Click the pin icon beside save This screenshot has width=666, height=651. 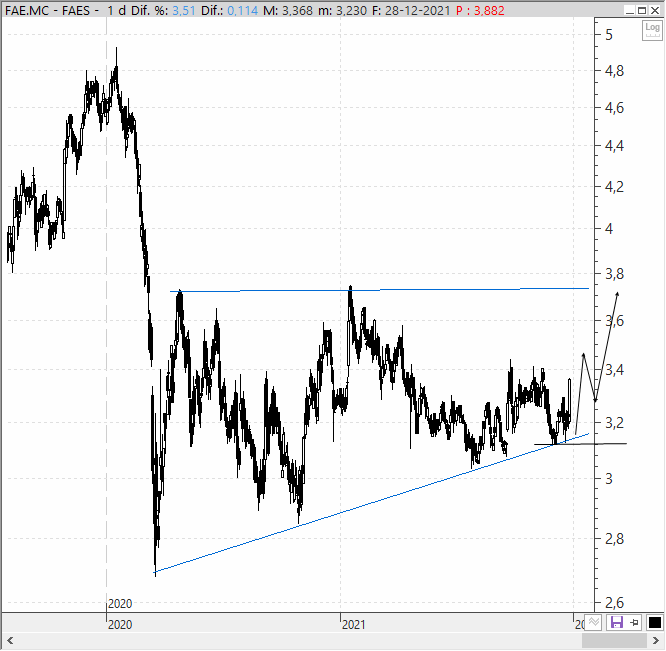(635, 623)
